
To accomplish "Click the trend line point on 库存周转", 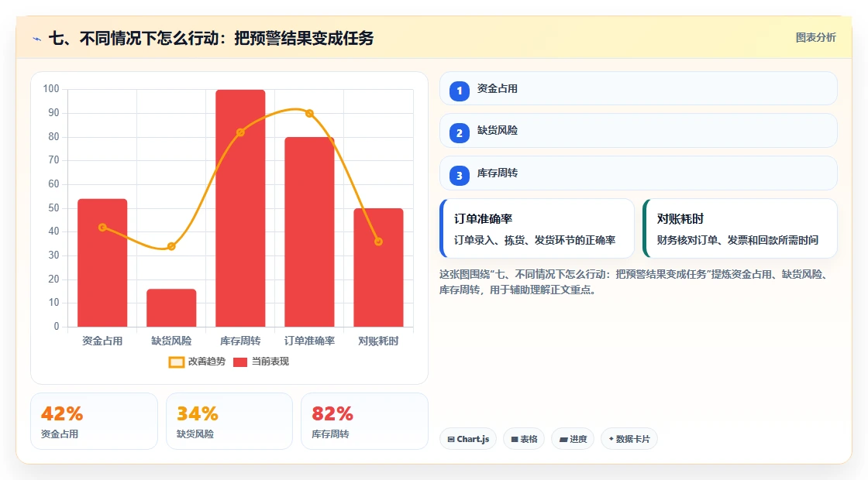I will 240,132.
